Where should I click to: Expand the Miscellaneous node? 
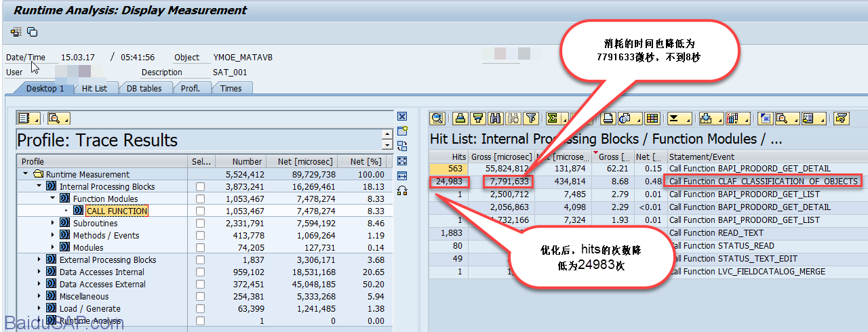pos(39,296)
